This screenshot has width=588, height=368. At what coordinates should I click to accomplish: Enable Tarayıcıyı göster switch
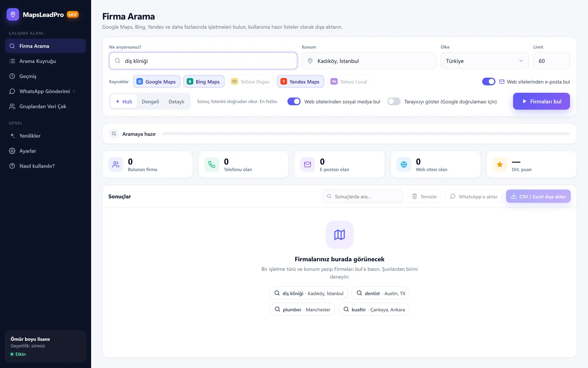coord(394,101)
